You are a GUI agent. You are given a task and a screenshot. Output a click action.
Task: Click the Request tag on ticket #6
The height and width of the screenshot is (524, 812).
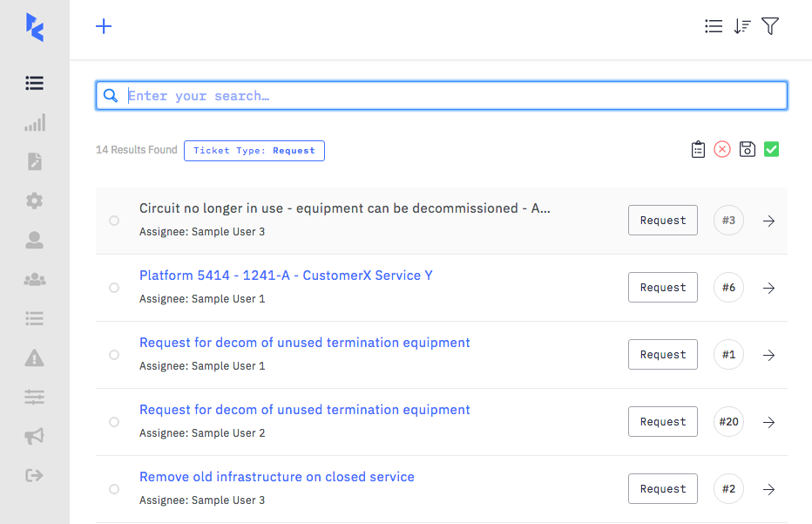tap(663, 287)
